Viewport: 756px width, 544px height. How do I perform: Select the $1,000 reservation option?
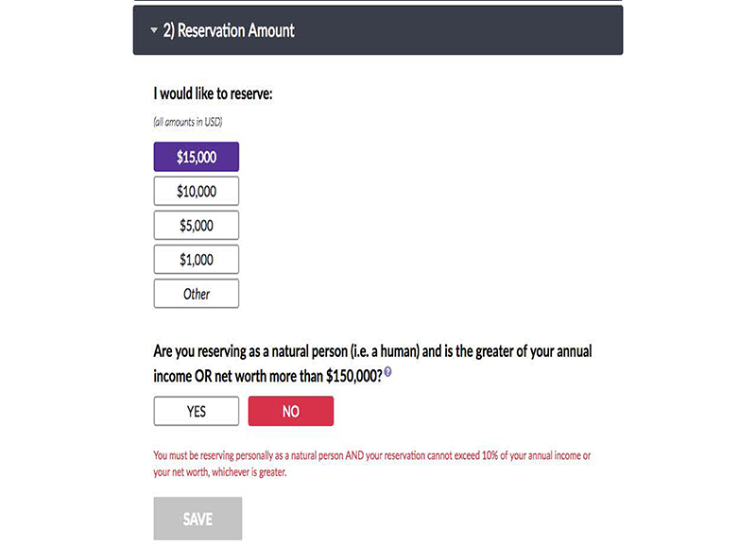click(x=197, y=260)
